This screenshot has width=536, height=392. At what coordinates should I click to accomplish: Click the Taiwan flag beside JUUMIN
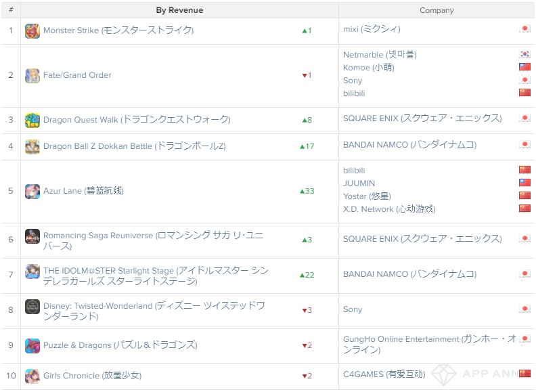(524, 183)
